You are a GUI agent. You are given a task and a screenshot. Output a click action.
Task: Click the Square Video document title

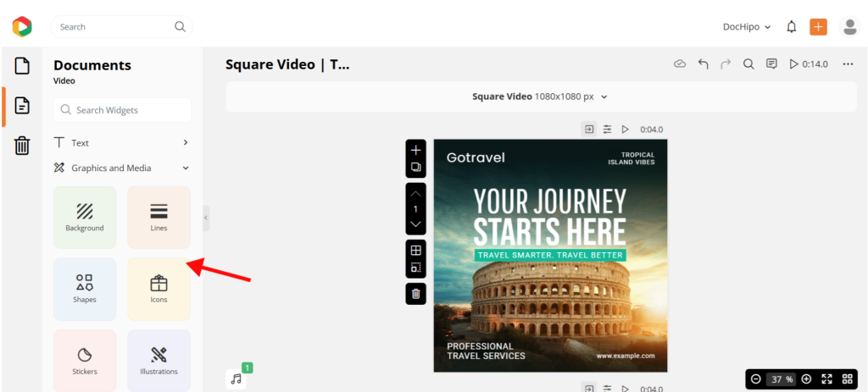287,64
